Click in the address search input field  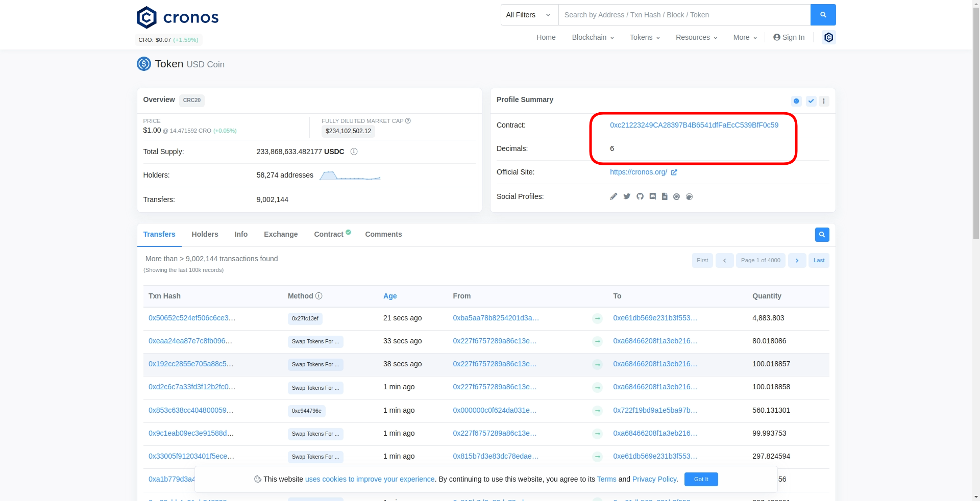[684, 15]
